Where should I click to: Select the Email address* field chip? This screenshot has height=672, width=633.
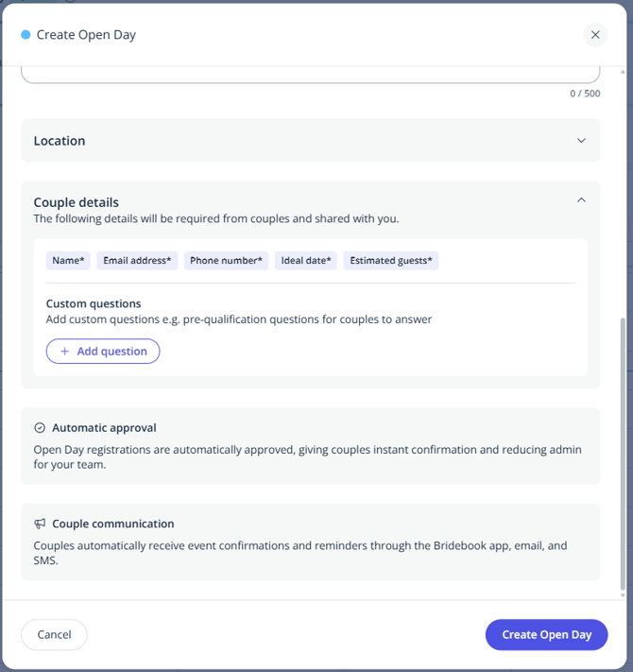(137, 261)
